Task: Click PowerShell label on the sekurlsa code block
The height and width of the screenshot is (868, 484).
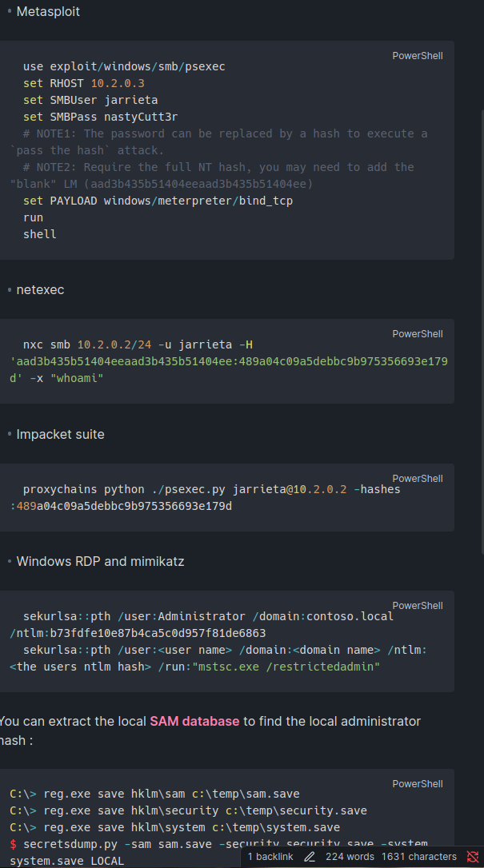Action: (418, 606)
